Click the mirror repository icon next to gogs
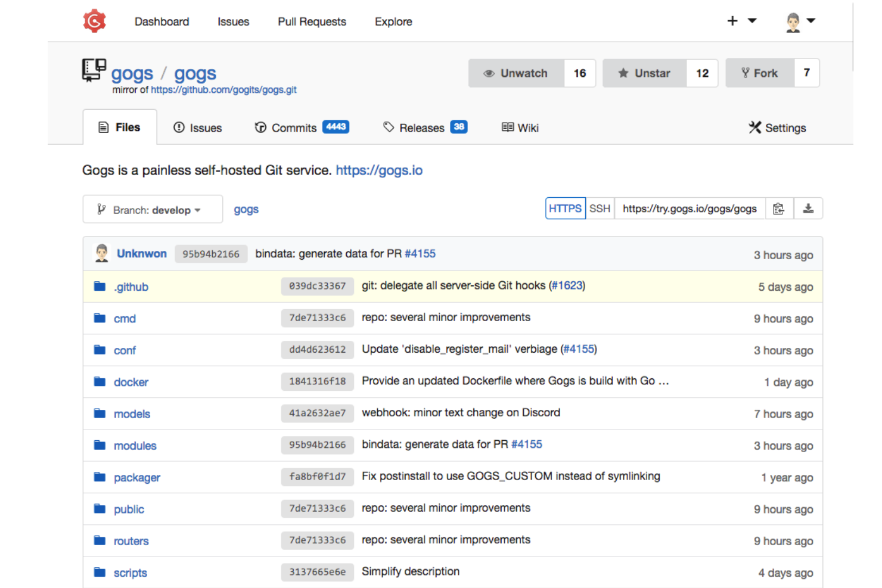 (94, 71)
